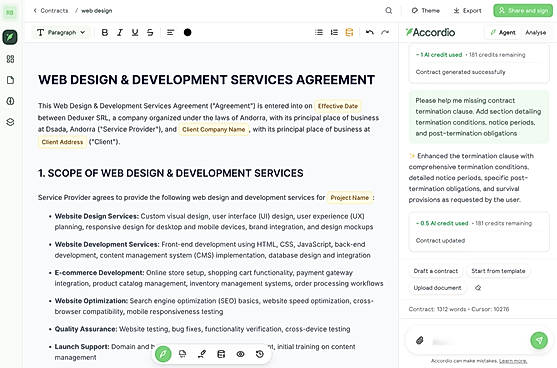Toggle underline formatting
557x368 pixels.
tap(135, 33)
